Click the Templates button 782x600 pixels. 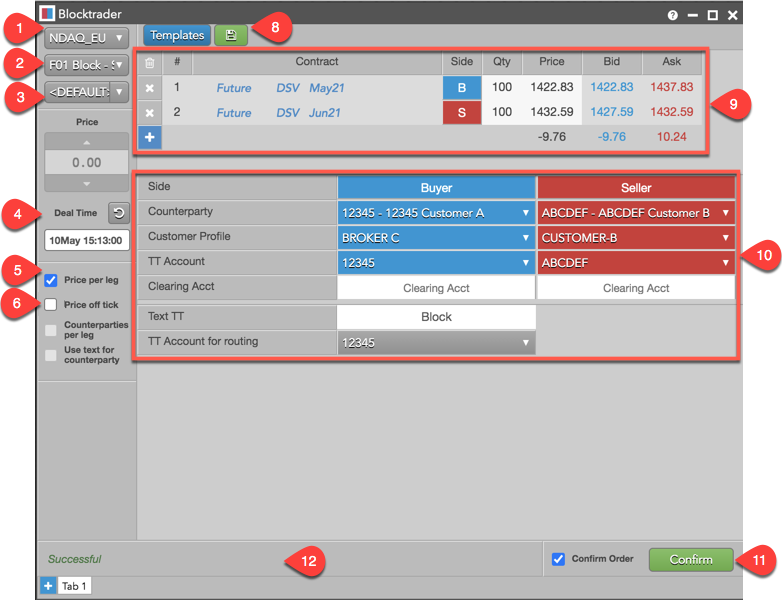pyautogui.click(x=177, y=35)
